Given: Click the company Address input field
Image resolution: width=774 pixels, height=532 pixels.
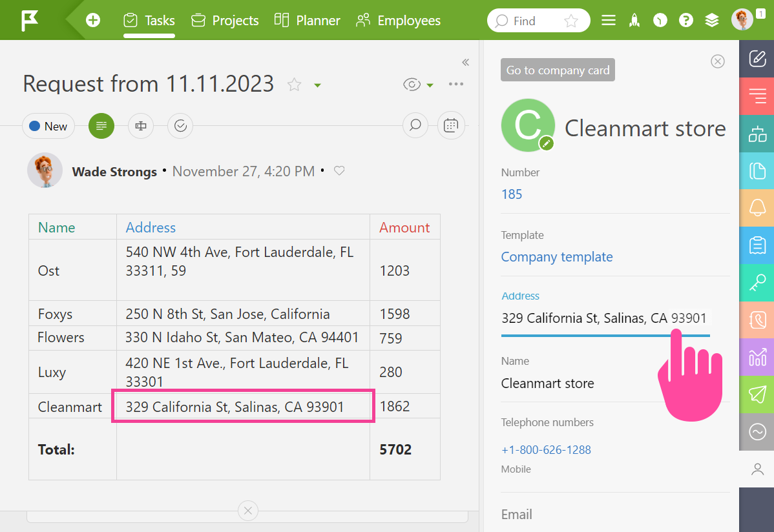Looking at the screenshot, I should [605, 318].
